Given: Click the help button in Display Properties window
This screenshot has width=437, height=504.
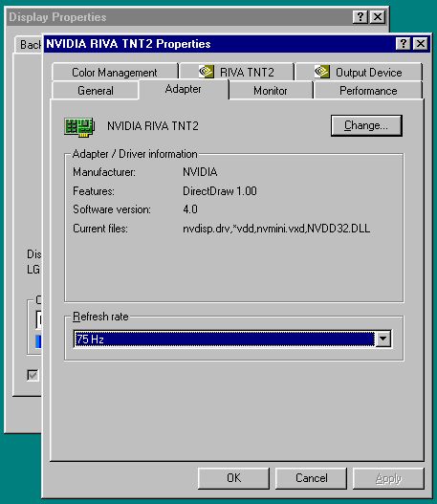Looking at the screenshot, I should (x=361, y=16).
